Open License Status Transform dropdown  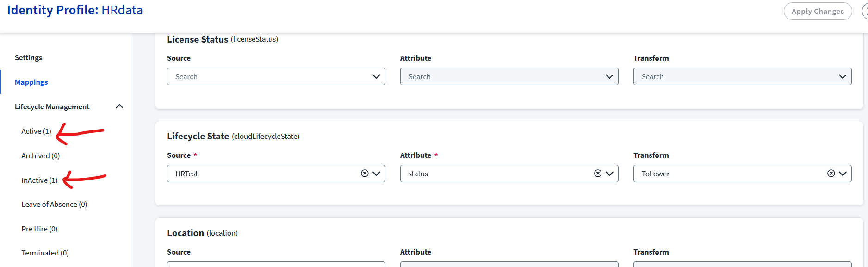[742, 76]
